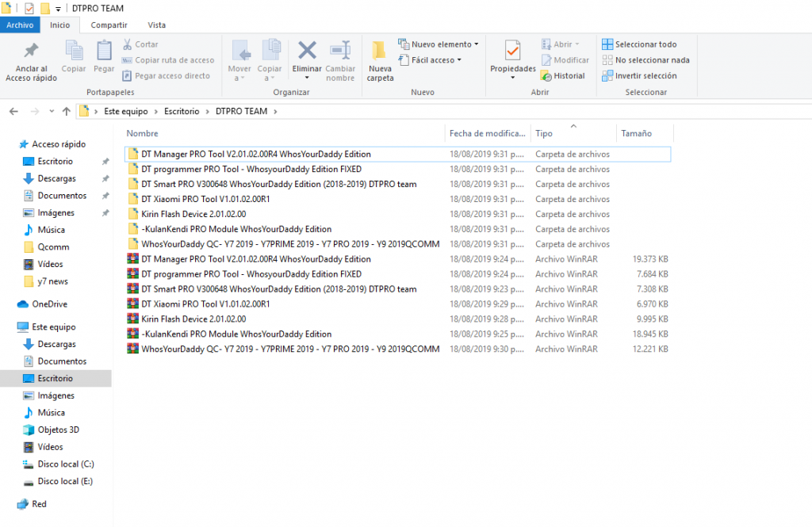The width and height of the screenshot is (812, 527).
Task: Click the properties icon in quick access toolbar
Action: 29,8
